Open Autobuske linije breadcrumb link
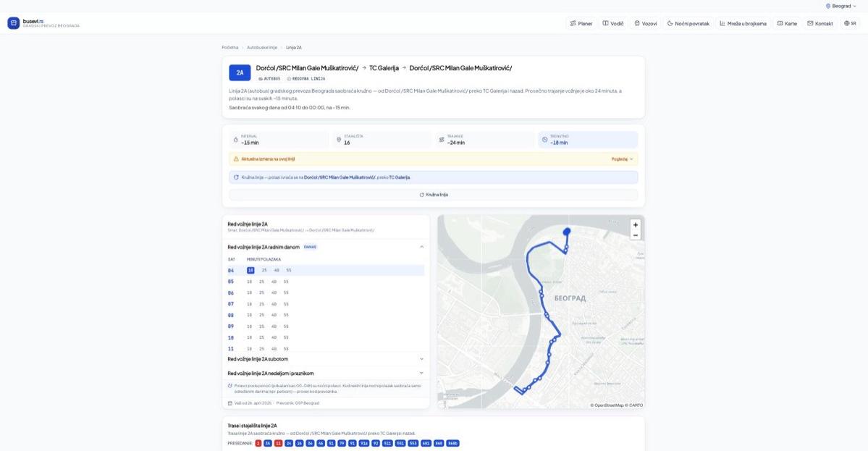This screenshot has width=868, height=451. 262,48
